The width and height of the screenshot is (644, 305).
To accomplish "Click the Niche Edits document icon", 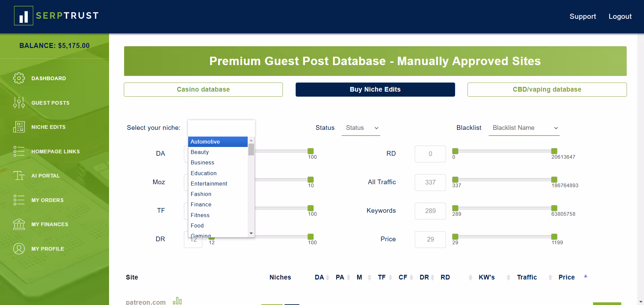I will [19, 127].
